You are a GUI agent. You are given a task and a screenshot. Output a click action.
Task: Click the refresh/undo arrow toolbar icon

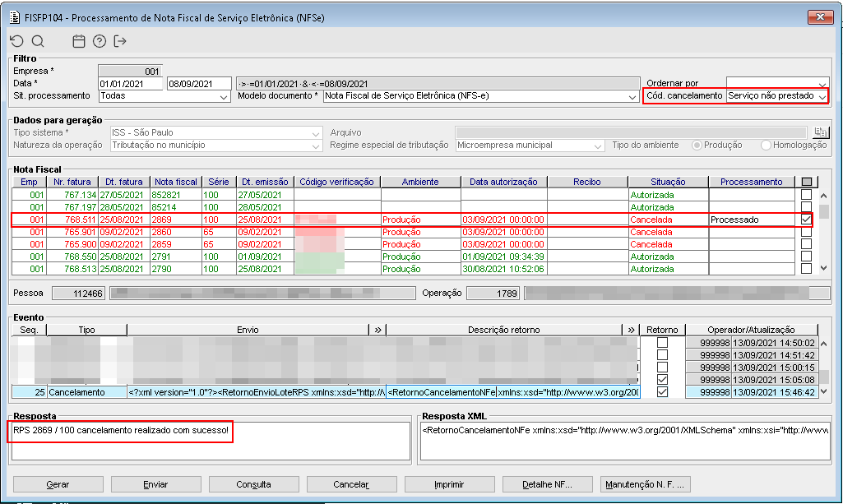coord(16,41)
